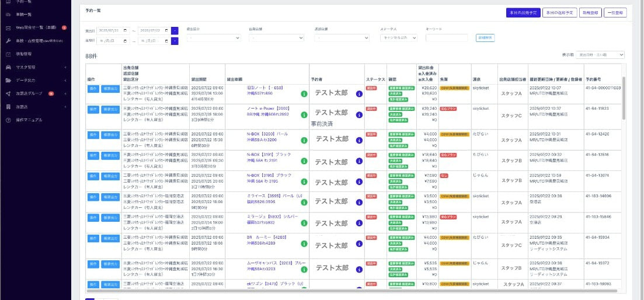Expand the 加盟店グループ sidebar menu

35,93
